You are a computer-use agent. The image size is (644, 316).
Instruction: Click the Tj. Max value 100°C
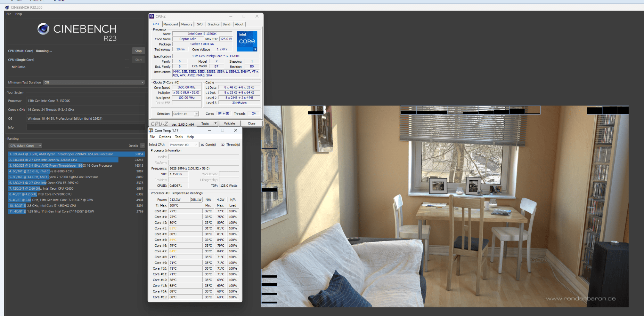point(185,205)
